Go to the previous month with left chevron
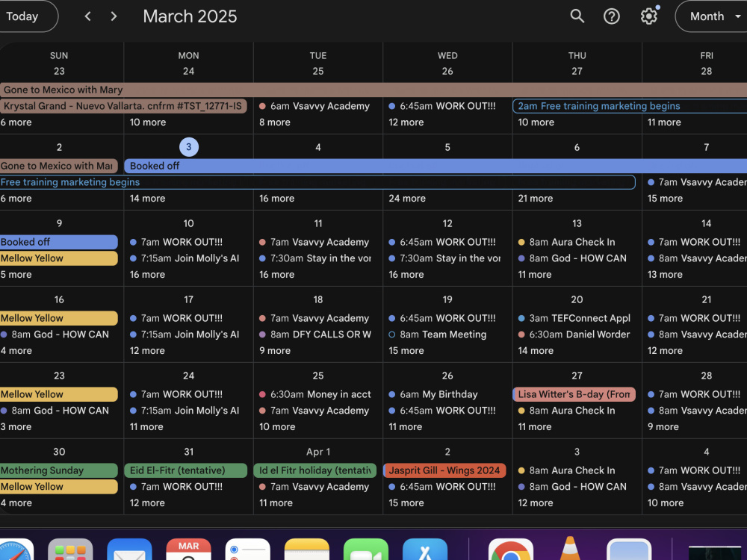 tap(87, 16)
